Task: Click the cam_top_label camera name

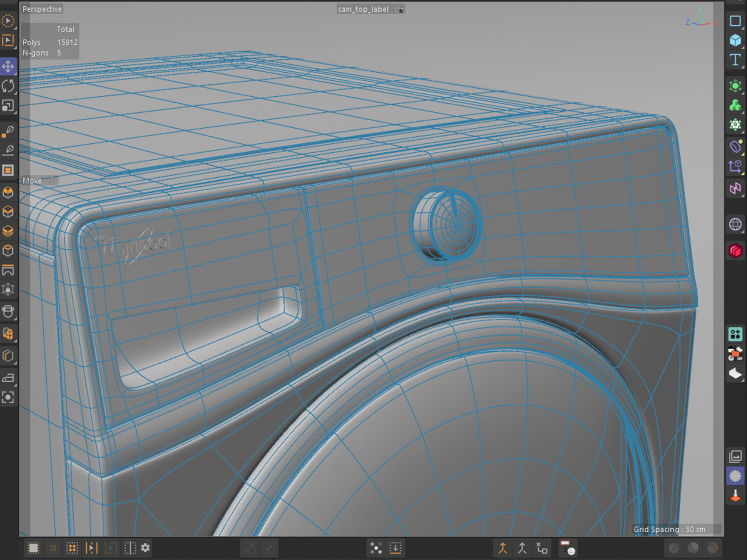Action: coord(363,9)
